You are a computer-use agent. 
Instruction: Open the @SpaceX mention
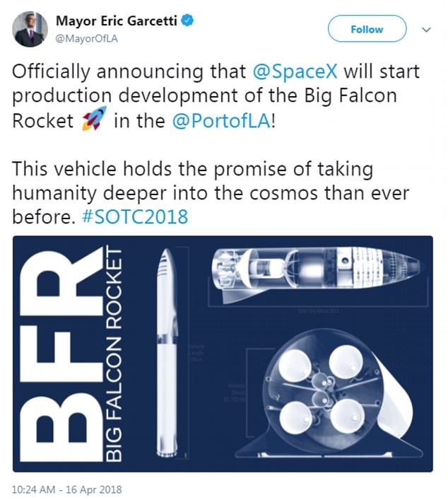[x=295, y=71]
